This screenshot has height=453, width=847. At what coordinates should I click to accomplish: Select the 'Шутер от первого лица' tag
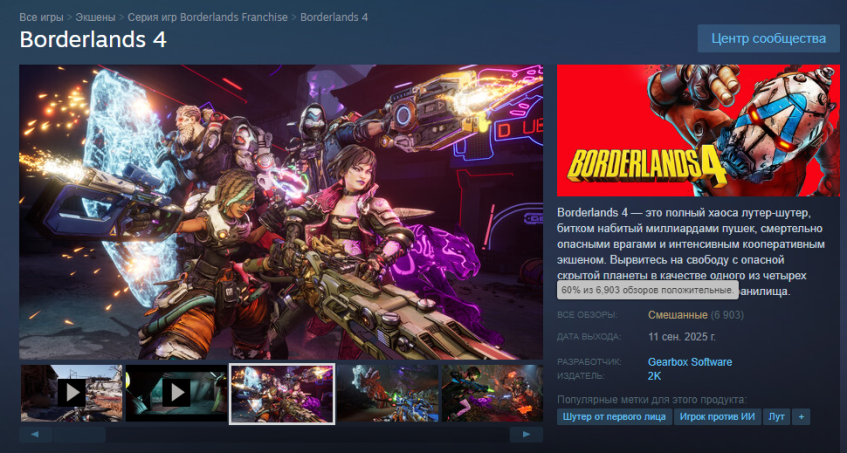click(x=614, y=417)
